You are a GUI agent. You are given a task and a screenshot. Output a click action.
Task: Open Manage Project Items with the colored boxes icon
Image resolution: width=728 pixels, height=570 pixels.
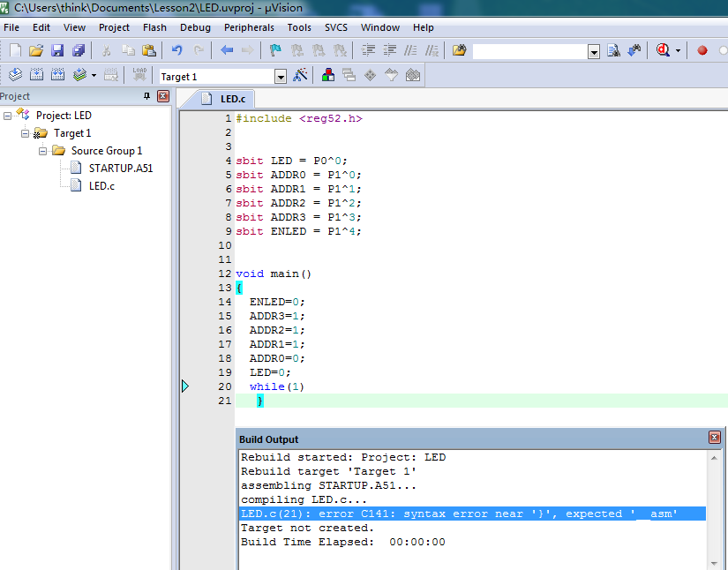(327, 75)
